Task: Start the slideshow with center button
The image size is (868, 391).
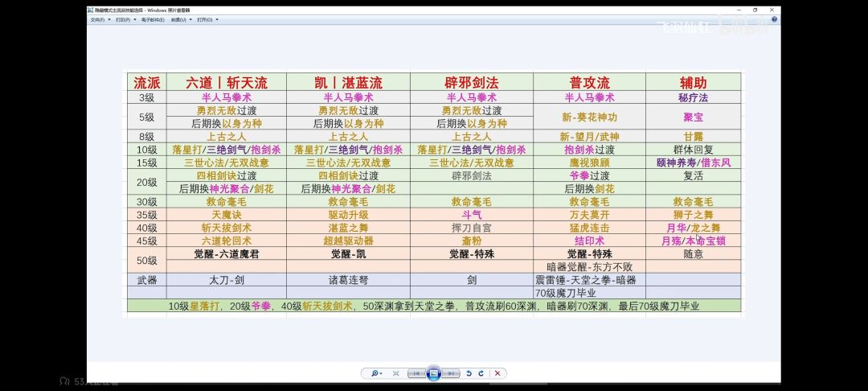Action: coord(434,373)
